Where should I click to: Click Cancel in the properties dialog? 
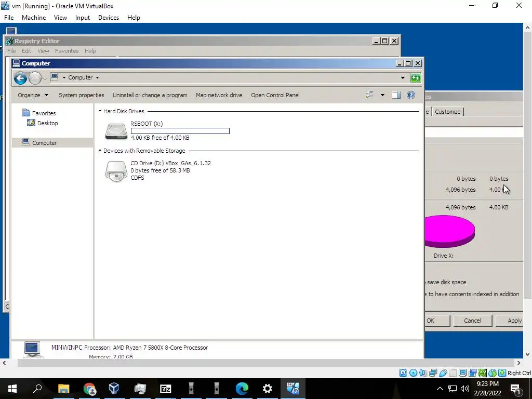(472, 320)
